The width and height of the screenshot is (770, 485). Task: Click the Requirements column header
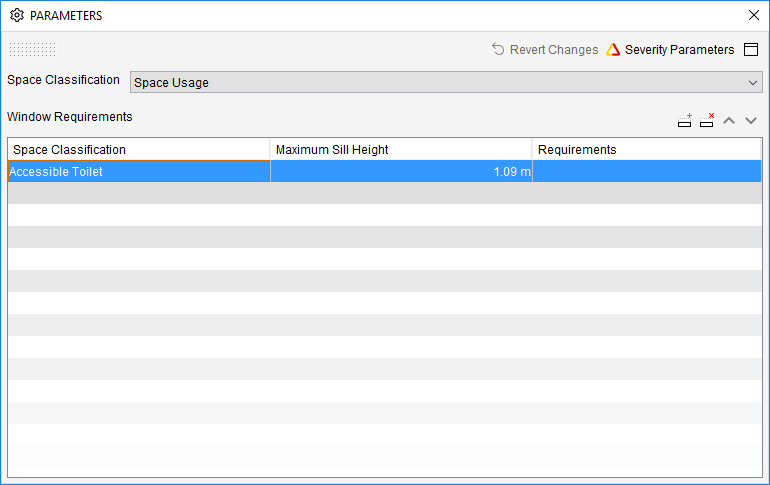647,149
